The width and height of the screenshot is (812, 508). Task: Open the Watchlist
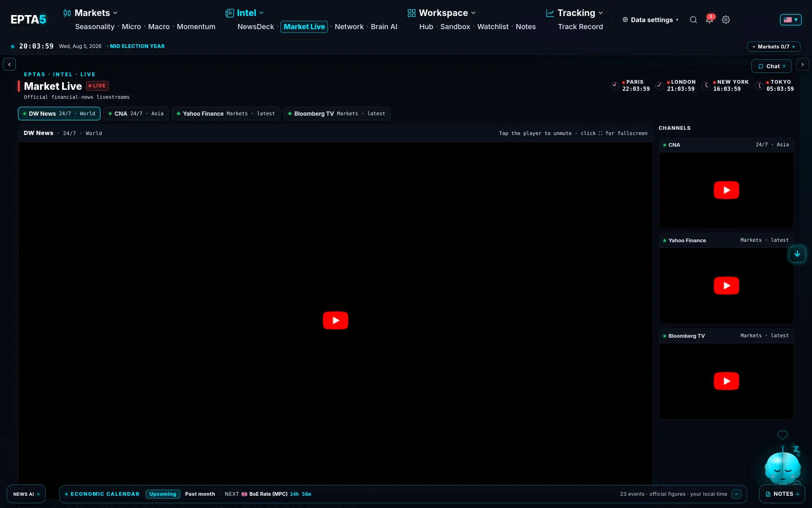pos(493,27)
